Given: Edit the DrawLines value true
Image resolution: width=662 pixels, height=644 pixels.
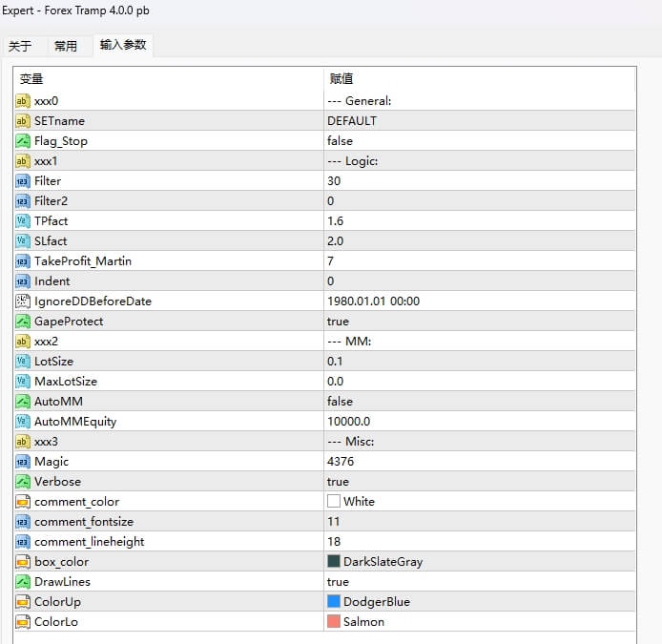Looking at the screenshot, I should (479, 582).
